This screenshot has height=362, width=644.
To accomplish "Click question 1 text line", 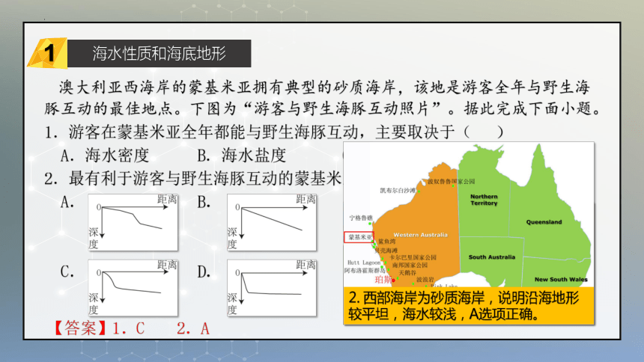I will [x=274, y=132].
